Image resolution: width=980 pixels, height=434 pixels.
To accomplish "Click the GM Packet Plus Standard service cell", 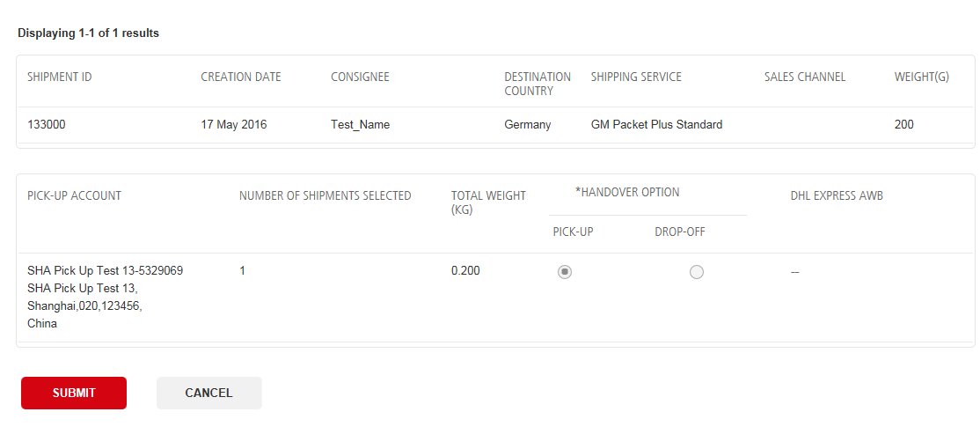I will [656, 125].
